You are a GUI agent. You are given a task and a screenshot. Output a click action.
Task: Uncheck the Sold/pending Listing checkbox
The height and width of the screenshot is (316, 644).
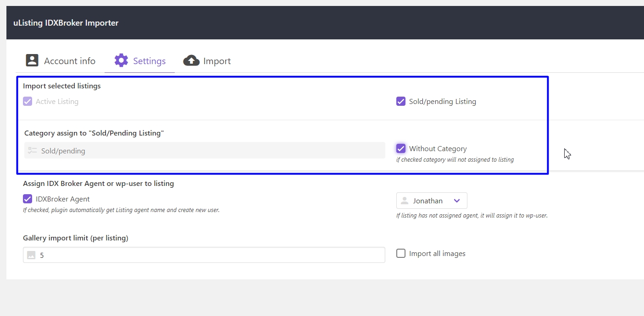(401, 101)
